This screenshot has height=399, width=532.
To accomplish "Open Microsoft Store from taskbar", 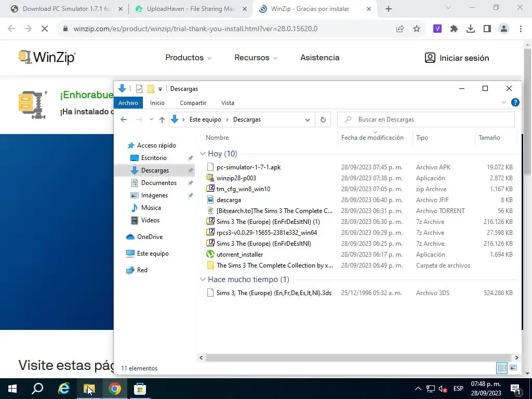I will pyautogui.click(x=140, y=389).
